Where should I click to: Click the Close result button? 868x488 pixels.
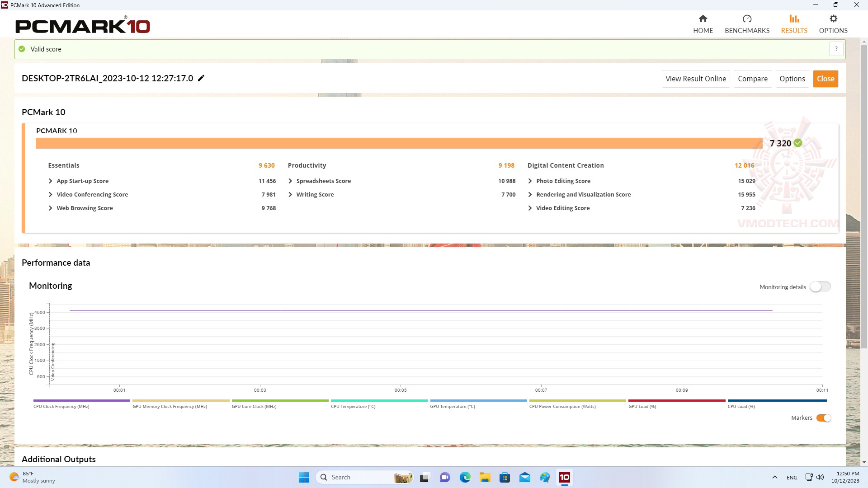(825, 78)
